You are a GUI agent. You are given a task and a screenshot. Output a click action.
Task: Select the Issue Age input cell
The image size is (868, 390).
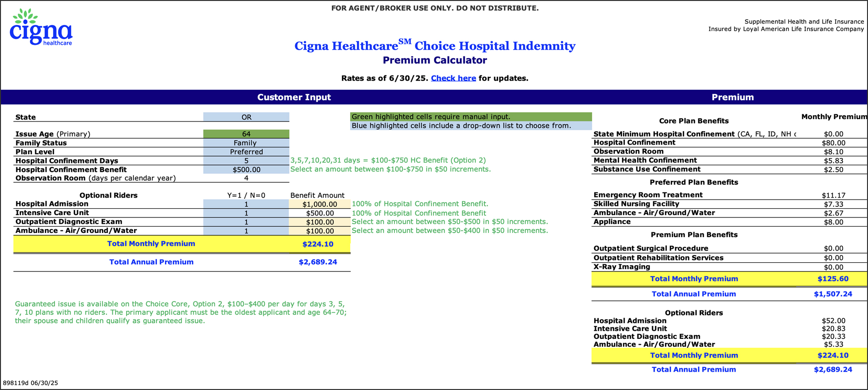246,134
